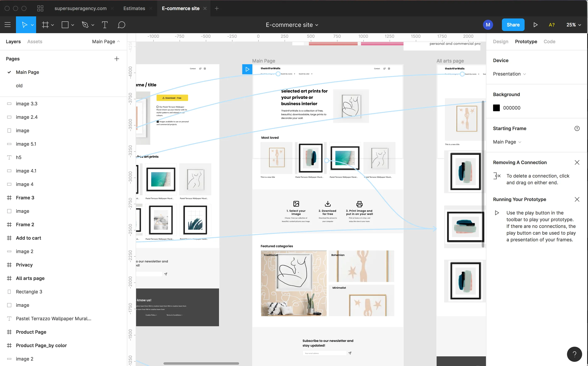588x366 pixels.
Task: Add a new page with plus icon
Action: 117,59
